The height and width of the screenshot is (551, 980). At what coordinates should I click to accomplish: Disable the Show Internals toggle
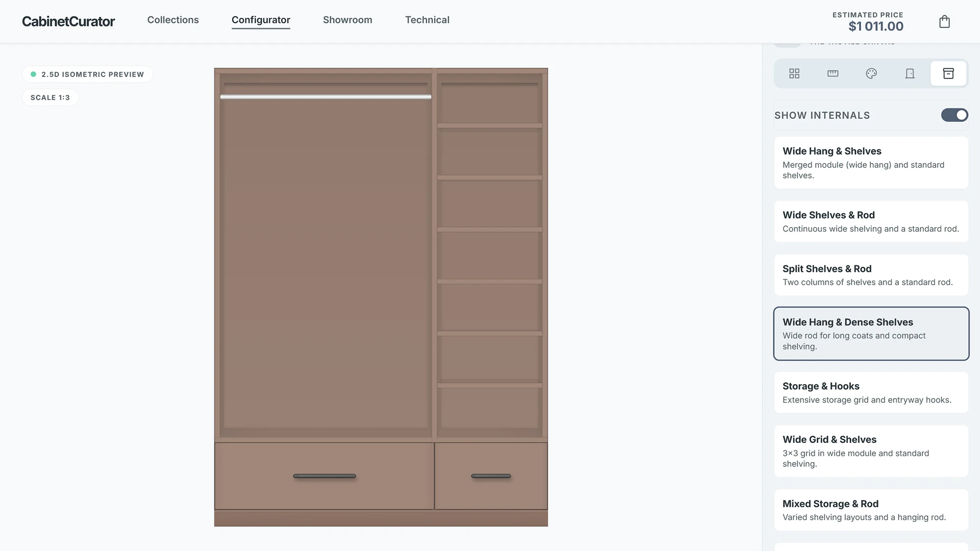(954, 115)
